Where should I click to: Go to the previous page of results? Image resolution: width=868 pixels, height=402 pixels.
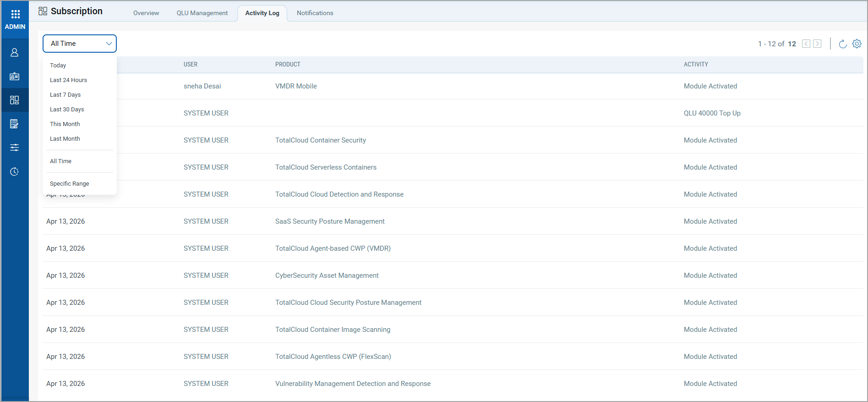pyautogui.click(x=806, y=44)
